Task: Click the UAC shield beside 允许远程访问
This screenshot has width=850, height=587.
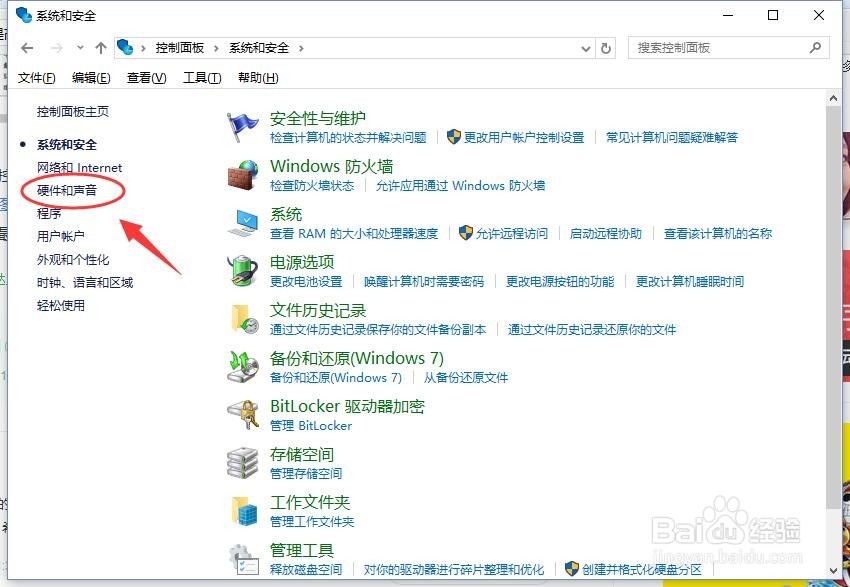Action: click(468, 233)
